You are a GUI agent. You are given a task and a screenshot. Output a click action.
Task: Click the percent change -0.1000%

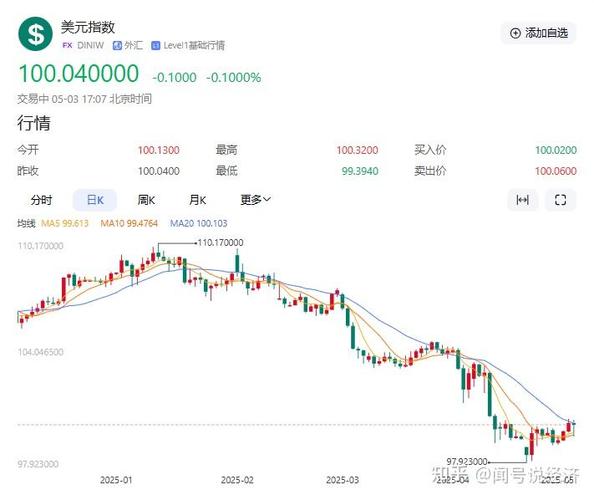(234, 78)
